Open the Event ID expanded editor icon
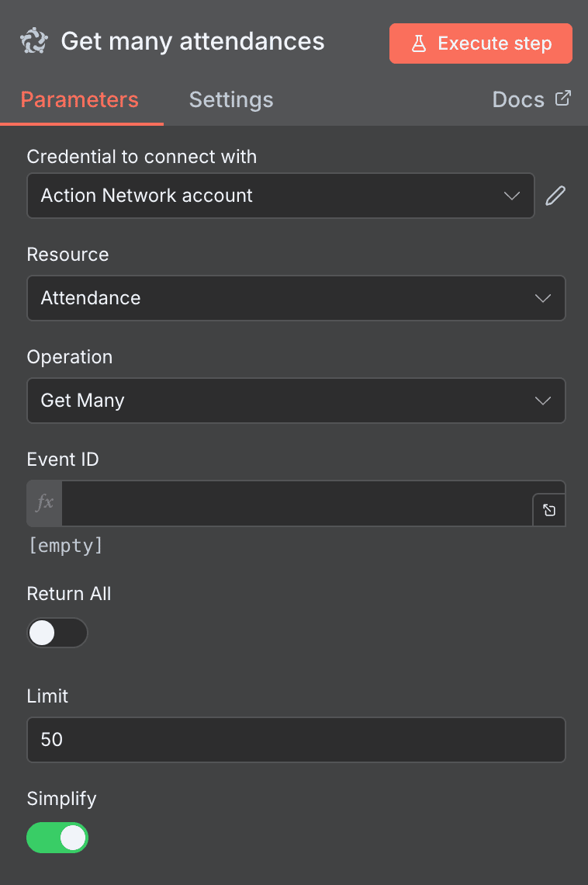Screen dimensions: 588x885 coord(549,510)
